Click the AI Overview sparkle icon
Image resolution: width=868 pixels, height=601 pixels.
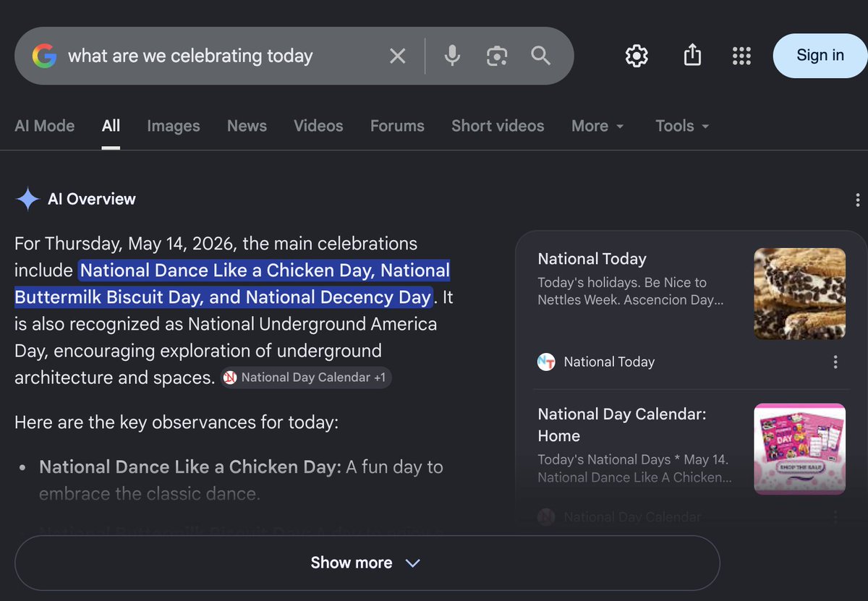[x=27, y=199]
